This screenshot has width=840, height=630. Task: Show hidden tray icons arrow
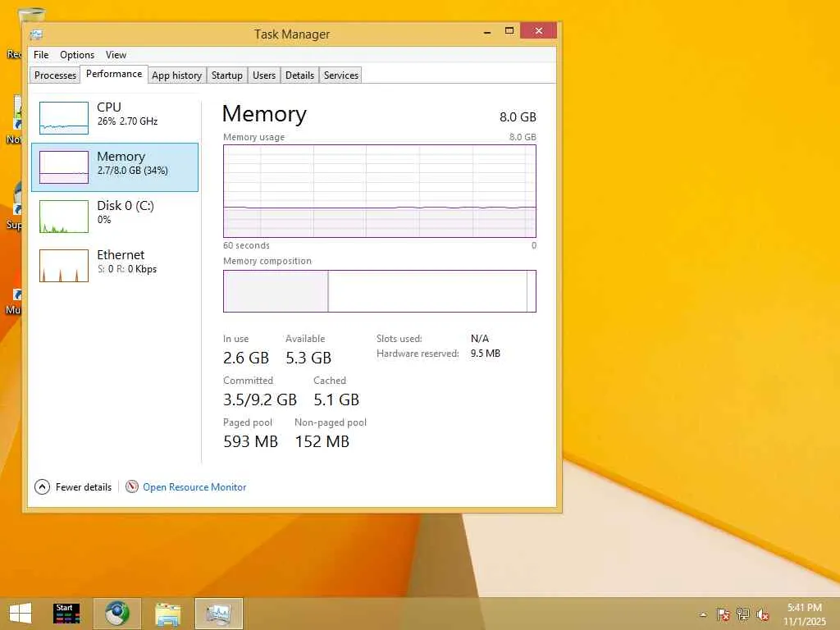[703, 614]
